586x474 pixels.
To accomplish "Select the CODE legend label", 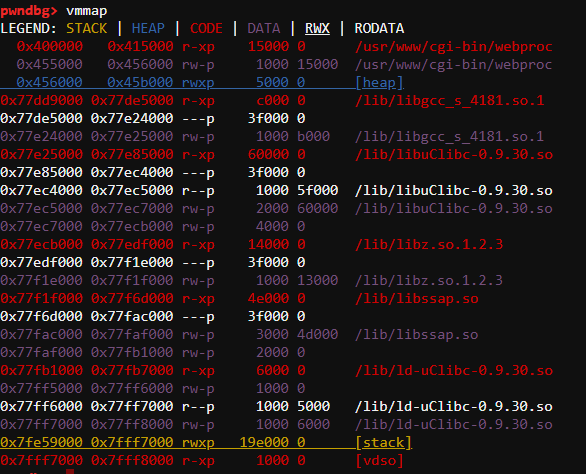I will [206, 28].
